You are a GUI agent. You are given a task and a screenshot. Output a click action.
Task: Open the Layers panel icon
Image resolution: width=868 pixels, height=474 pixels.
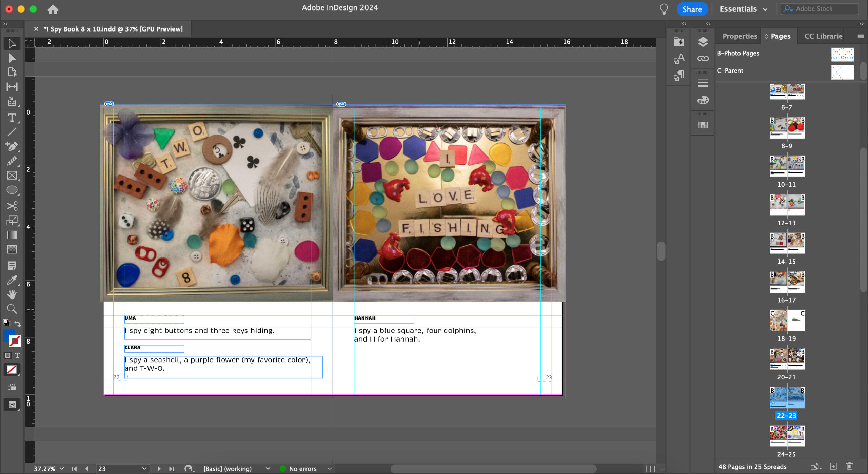click(x=703, y=42)
